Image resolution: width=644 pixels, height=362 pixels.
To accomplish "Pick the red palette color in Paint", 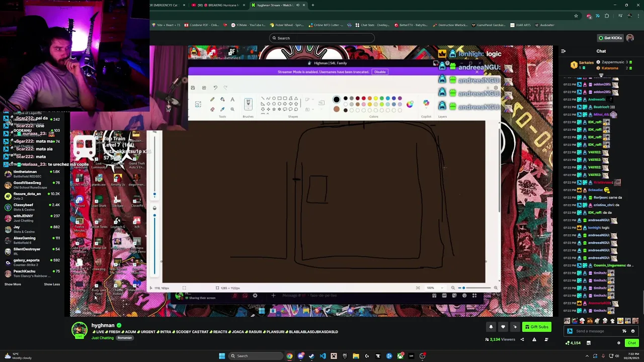I will tap(363, 99).
